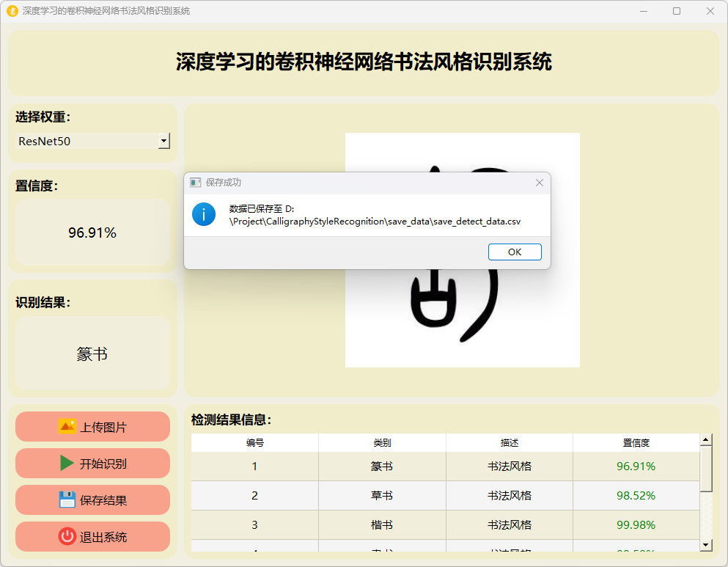Open the ResNet50 weight dropdown
Image resolution: width=728 pixels, height=567 pixels.
[x=164, y=141]
